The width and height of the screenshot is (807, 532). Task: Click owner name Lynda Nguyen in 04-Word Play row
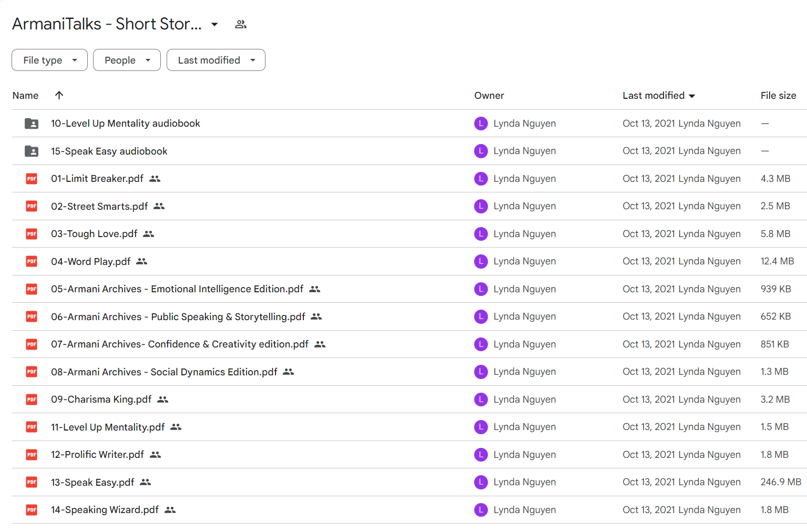coord(525,261)
